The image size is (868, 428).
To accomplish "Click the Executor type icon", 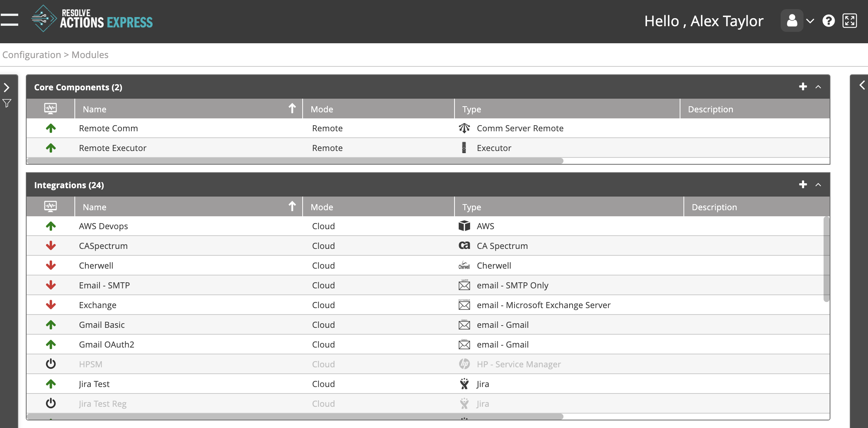I will pyautogui.click(x=464, y=148).
